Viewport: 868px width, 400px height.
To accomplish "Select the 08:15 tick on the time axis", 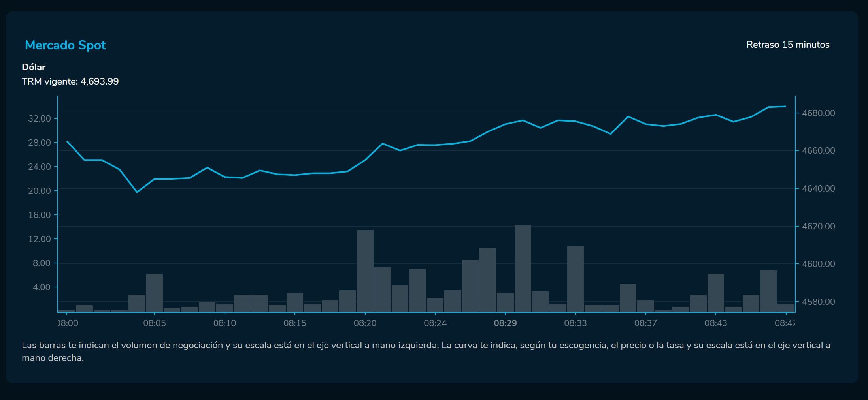I will 294,323.
